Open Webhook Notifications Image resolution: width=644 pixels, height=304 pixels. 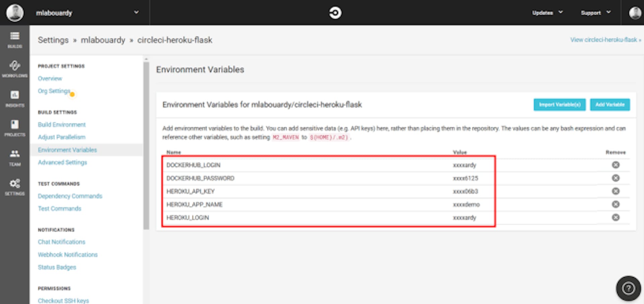click(x=67, y=255)
